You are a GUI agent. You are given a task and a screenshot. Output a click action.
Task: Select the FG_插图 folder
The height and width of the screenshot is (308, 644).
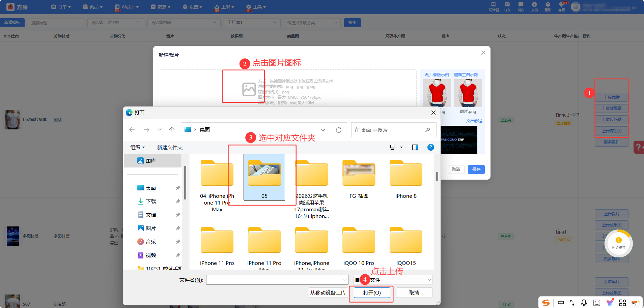[359, 179]
